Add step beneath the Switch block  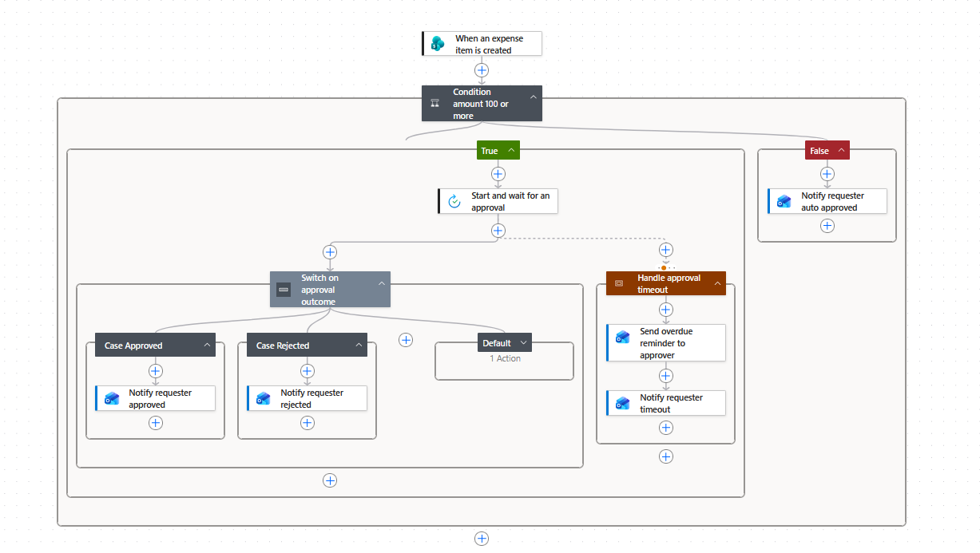pyautogui.click(x=330, y=480)
